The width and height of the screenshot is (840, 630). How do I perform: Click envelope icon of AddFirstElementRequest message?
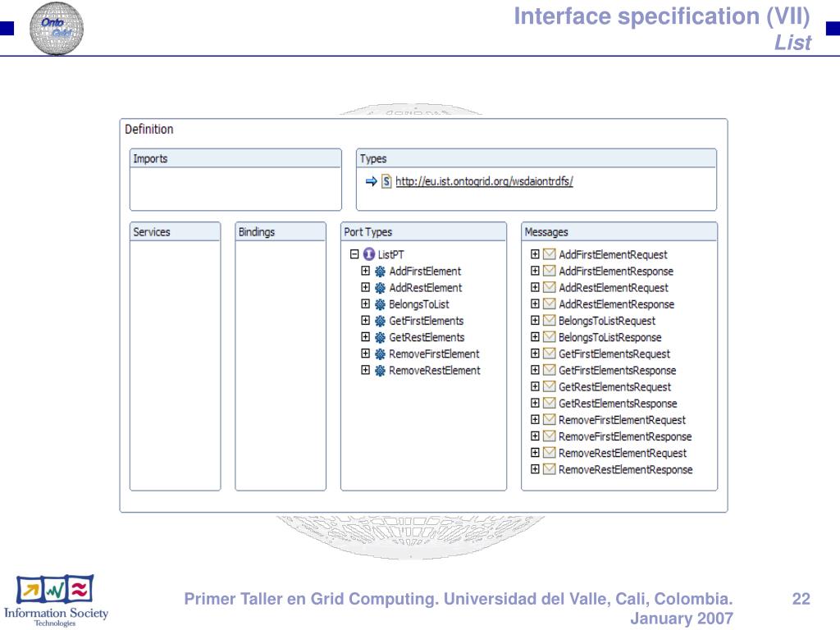pyautogui.click(x=549, y=254)
